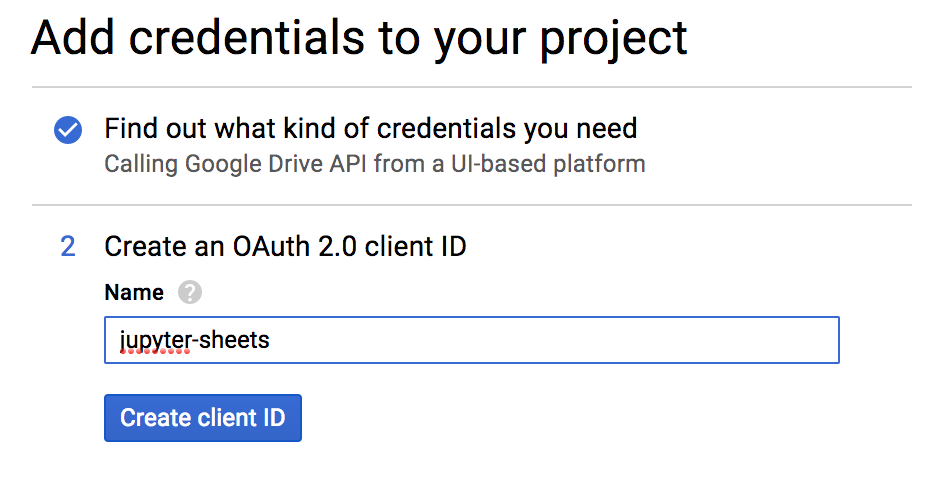Click the Name field label

pyautogui.click(x=134, y=293)
